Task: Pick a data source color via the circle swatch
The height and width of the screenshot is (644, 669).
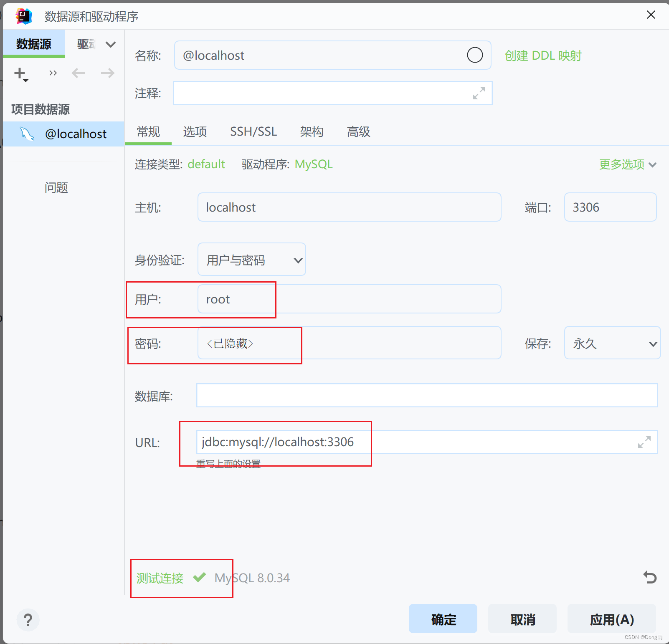Action: [475, 55]
